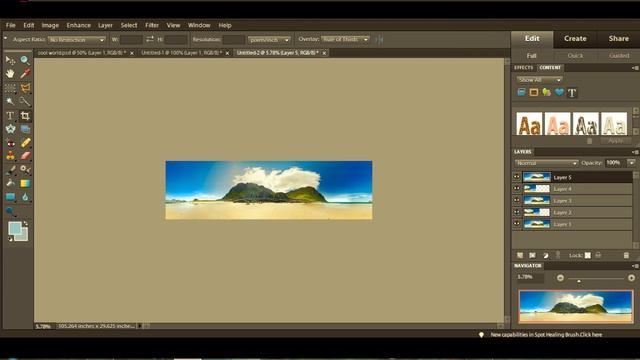Toggle lock all padlock in Layers
The image size is (640, 360).
pos(598,255)
